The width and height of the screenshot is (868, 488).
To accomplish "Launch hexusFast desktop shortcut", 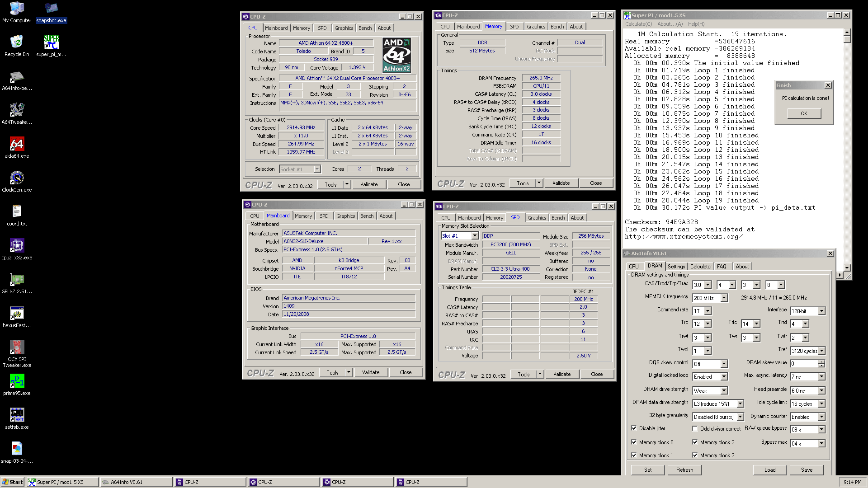I will click(17, 317).
